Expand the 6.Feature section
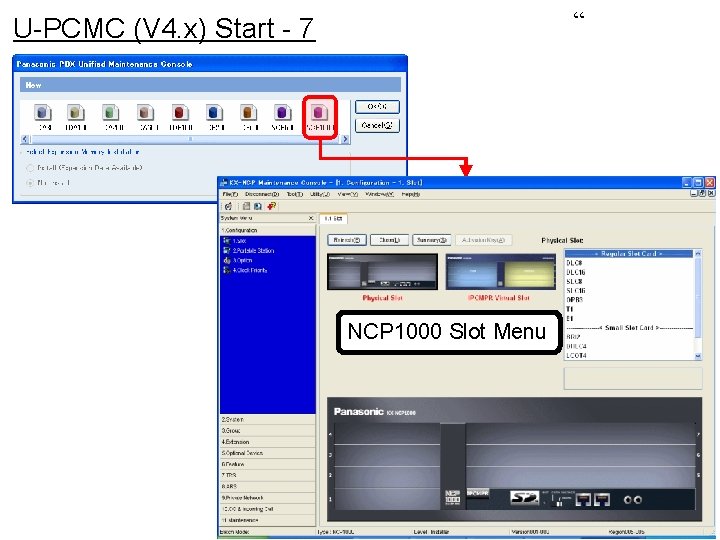This screenshot has height=540, width=720. tap(268, 464)
